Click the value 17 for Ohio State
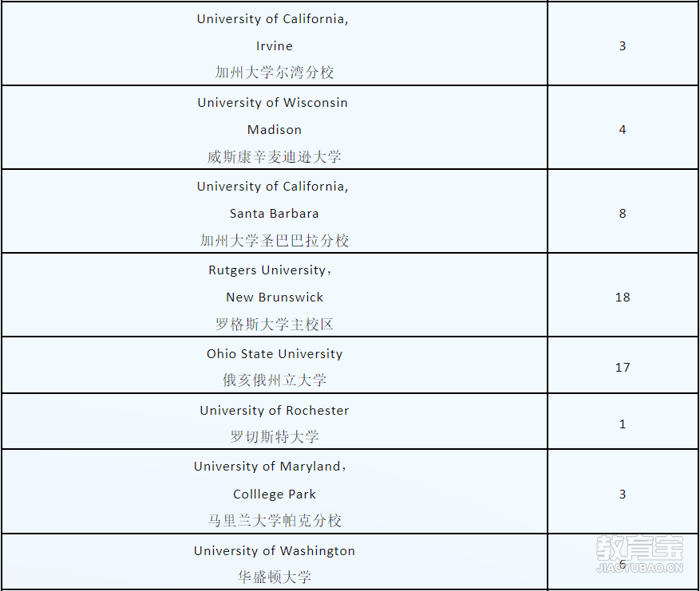The height and width of the screenshot is (591, 700). [x=623, y=368]
